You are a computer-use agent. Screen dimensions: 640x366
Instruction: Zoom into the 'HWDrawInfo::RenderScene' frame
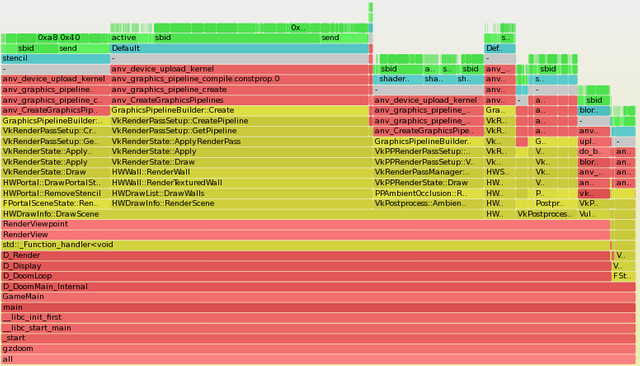[241, 203]
